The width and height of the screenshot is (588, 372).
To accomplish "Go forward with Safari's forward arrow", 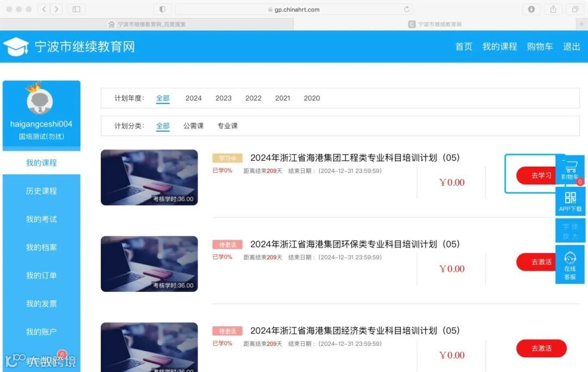I will [56, 9].
